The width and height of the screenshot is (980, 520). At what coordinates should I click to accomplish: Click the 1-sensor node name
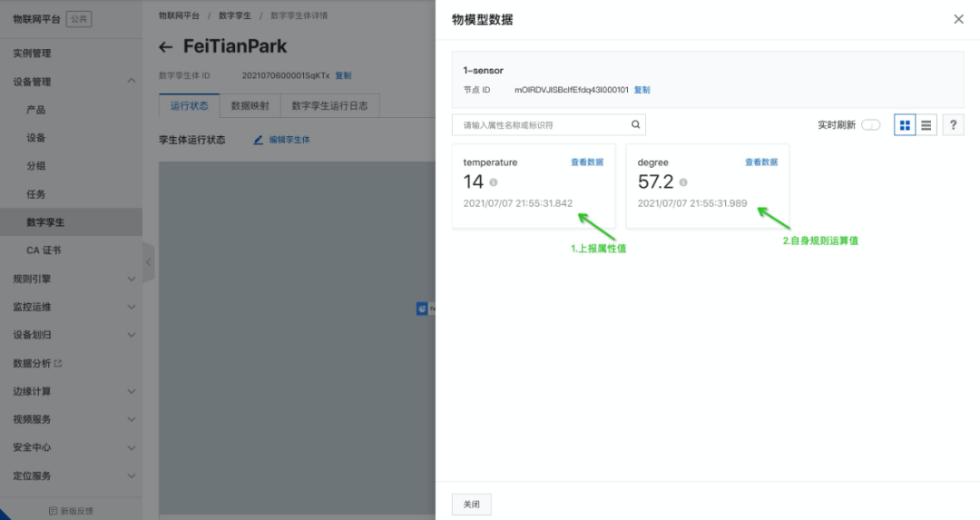coord(483,71)
